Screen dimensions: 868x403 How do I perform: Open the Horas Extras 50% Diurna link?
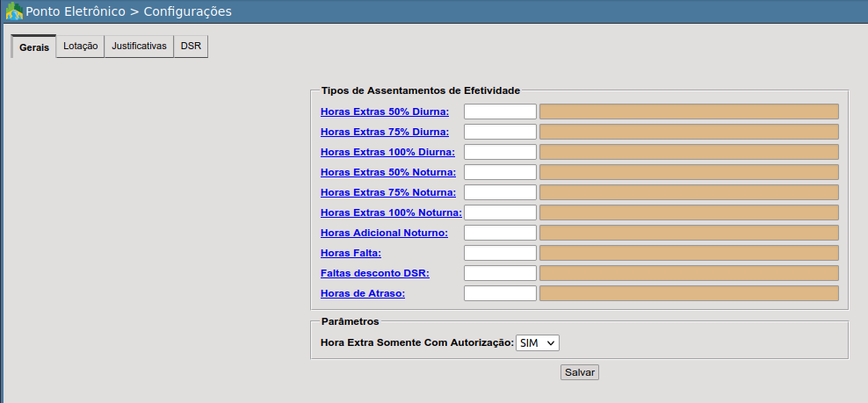click(x=385, y=112)
